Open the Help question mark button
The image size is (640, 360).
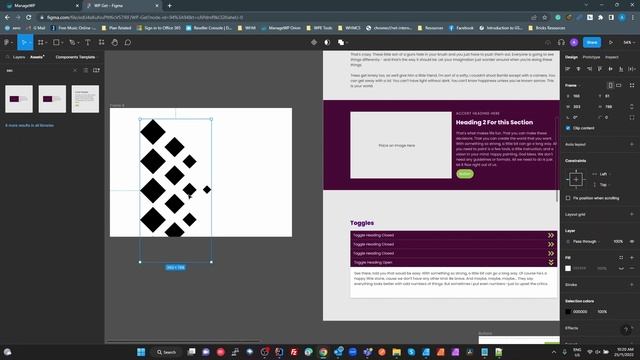tap(626, 330)
